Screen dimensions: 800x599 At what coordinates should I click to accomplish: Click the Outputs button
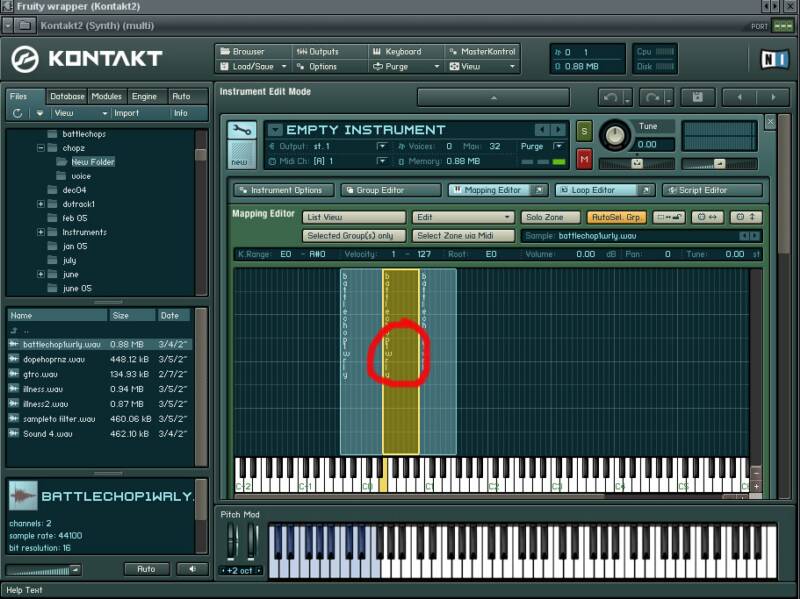coord(330,52)
